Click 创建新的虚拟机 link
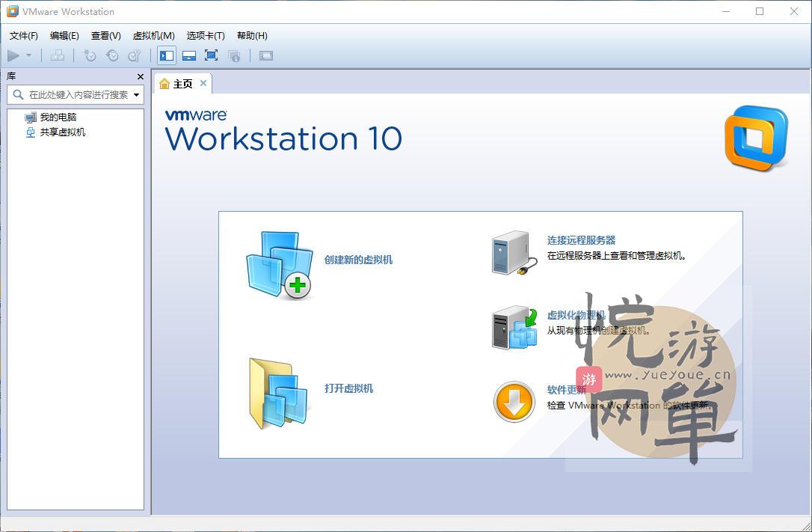812x532 pixels. (358, 260)
